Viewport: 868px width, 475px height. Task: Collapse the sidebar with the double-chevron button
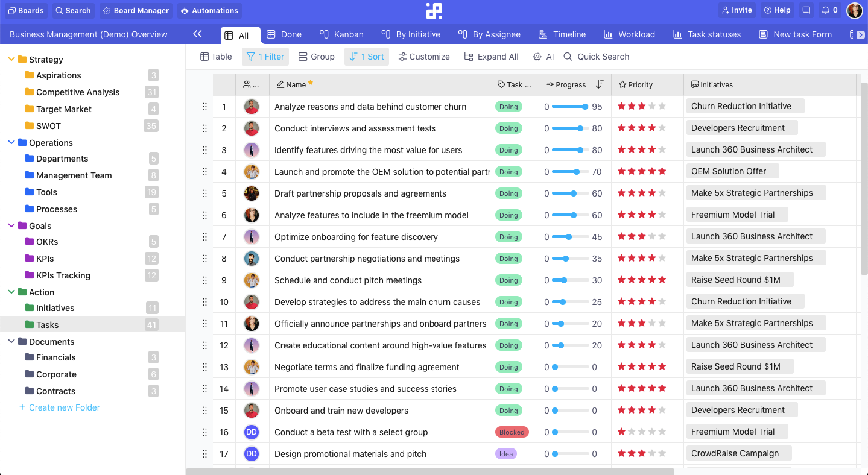click(x=198, y=34)
